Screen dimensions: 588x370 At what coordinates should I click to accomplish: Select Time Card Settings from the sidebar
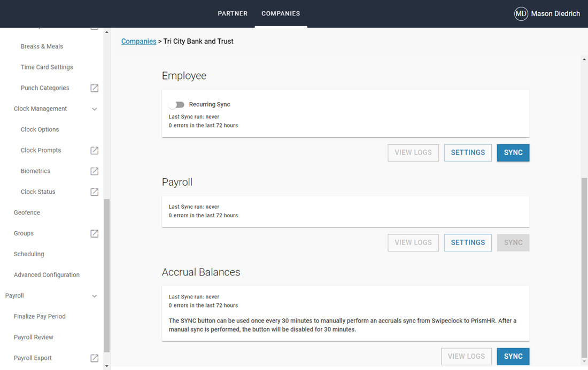(47, 67)
